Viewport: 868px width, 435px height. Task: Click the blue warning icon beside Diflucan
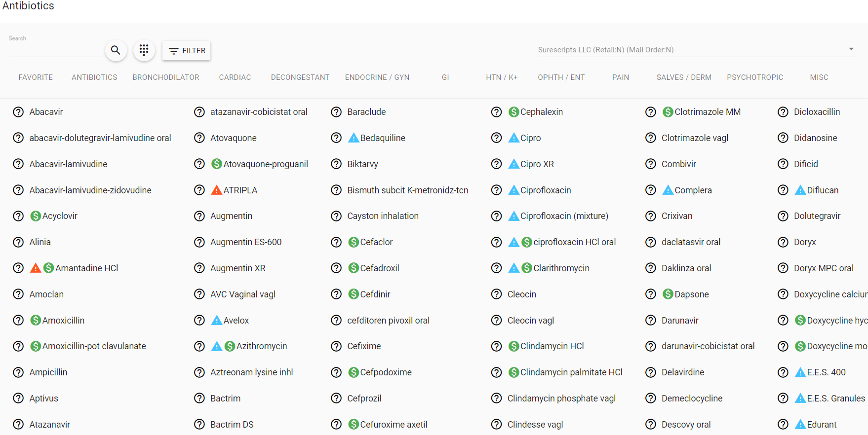point(800,190)
